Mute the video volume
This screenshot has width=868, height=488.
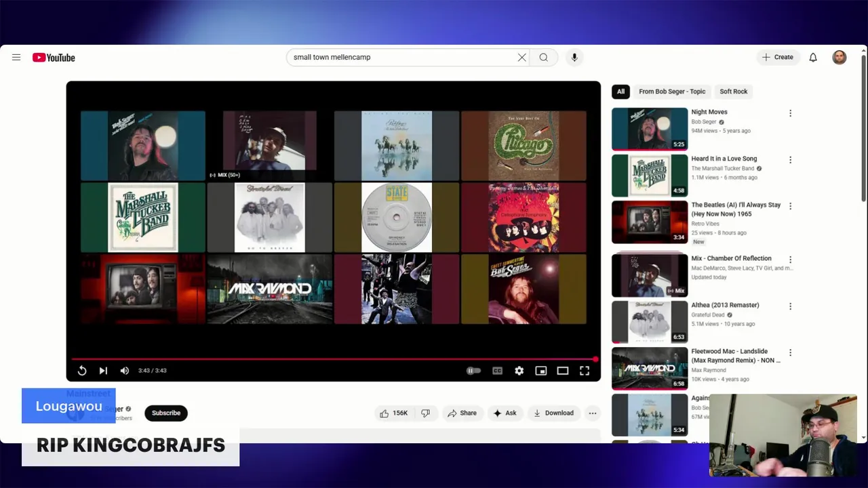(125, 371)
